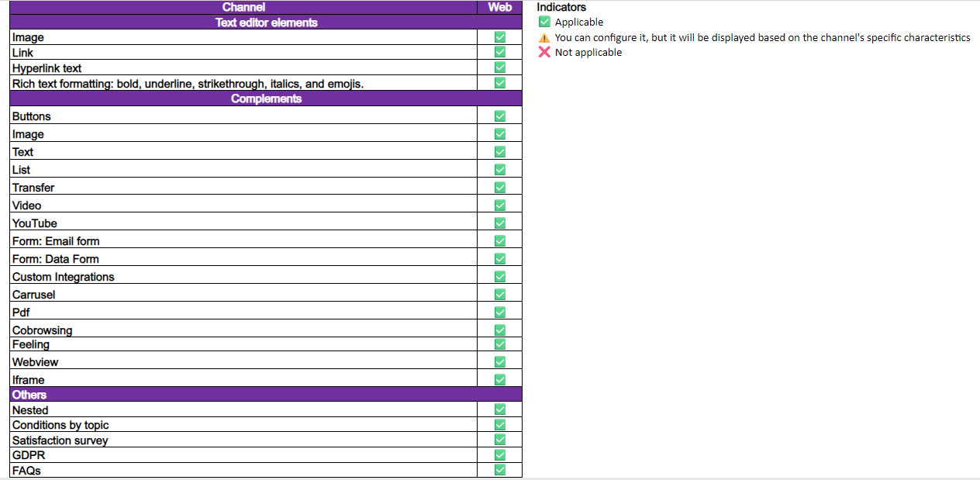The width and height of the screenshot is (980, 480).
Task: Select the List row label
Action: click(x=21, y=170)
